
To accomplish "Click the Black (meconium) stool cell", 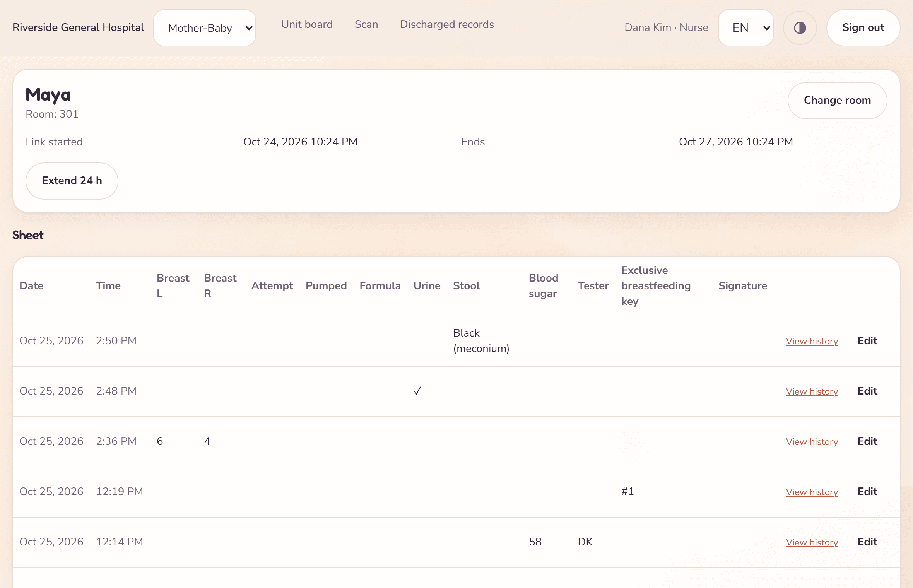I will click(481, 341).
